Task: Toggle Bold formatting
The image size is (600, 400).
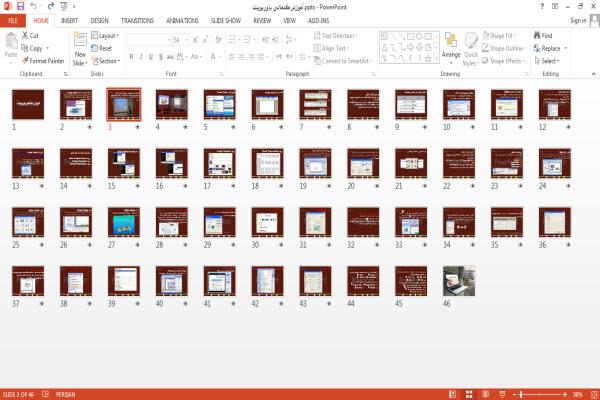Action: tap(131, 57)
